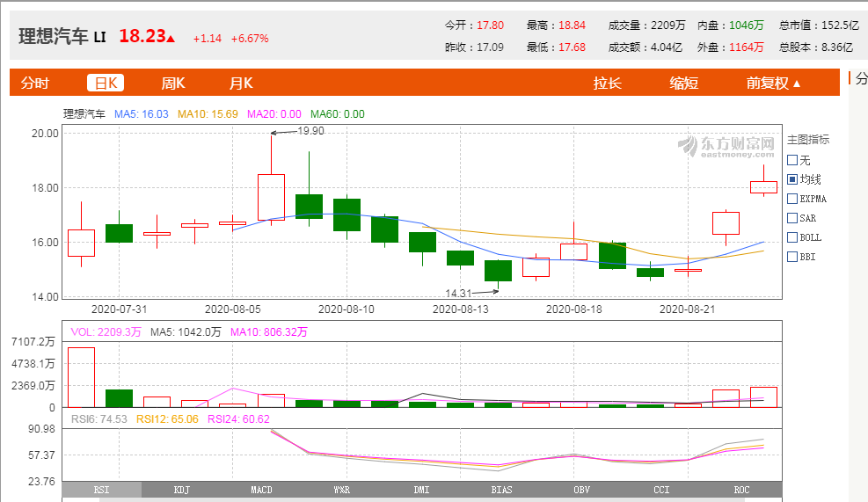Select the ROC sub-indicator tab
This screenshot has height=502, width=868.
click(x=741, y=490)
